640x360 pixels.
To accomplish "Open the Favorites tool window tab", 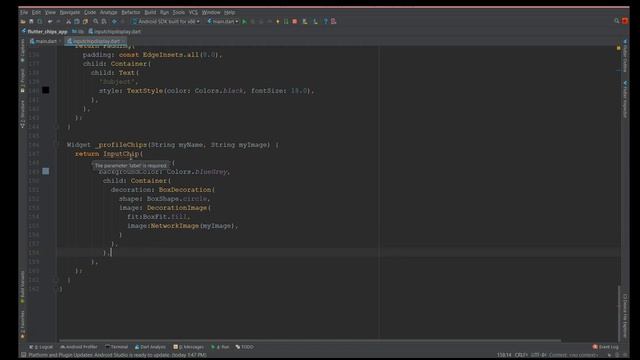I will click(22, 324).
